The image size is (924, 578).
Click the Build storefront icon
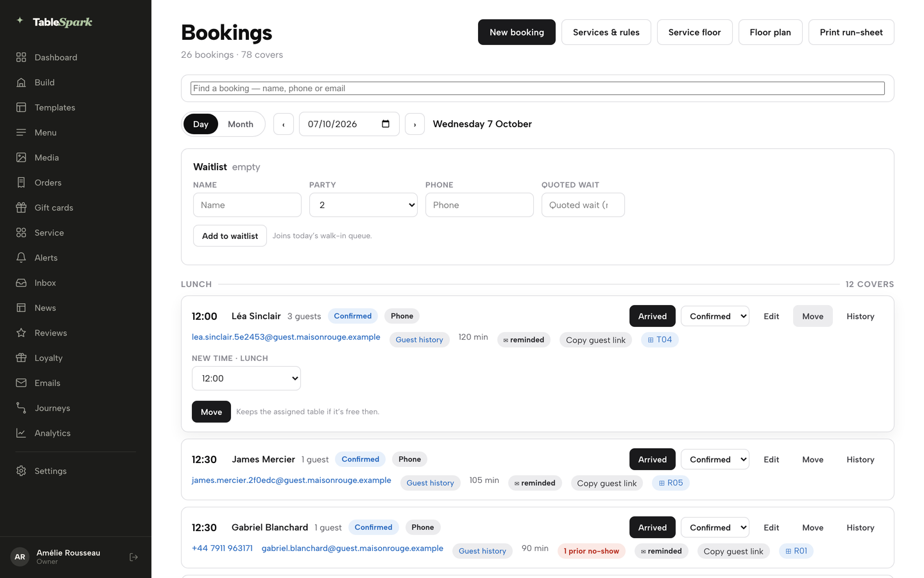click(x=21, y=82)
